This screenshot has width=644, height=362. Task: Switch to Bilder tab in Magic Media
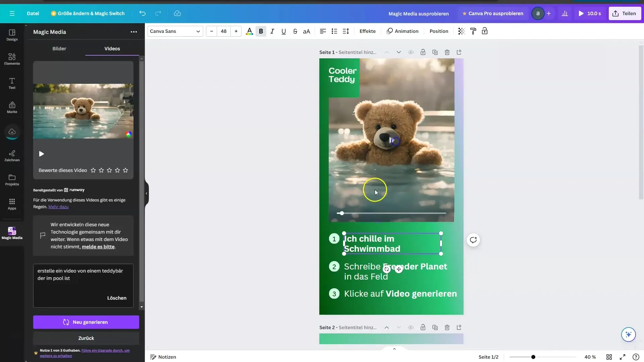pyautogui.click(x=59, y=48)
